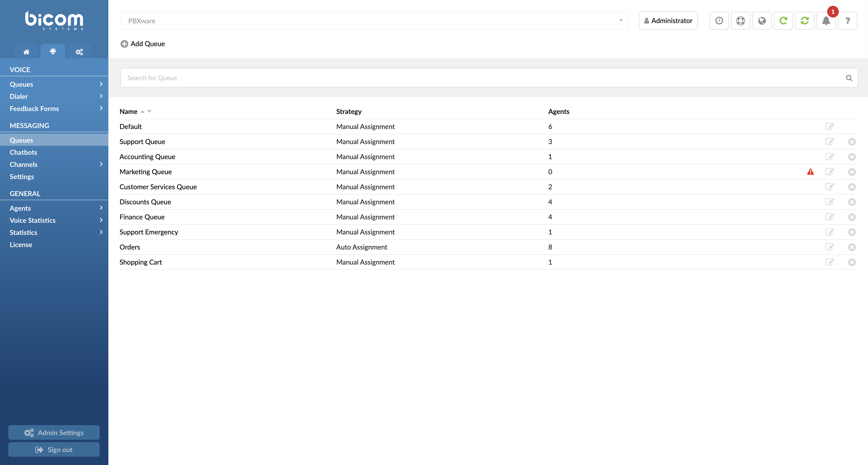Click the Agents column header
868x465 pixels.
coord(559,112)
